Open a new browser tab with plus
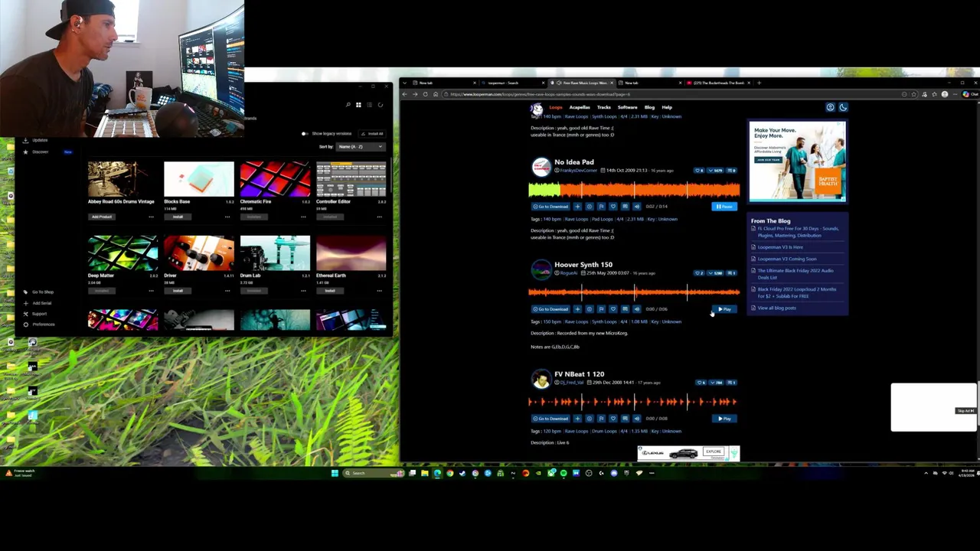 (759, 83)
